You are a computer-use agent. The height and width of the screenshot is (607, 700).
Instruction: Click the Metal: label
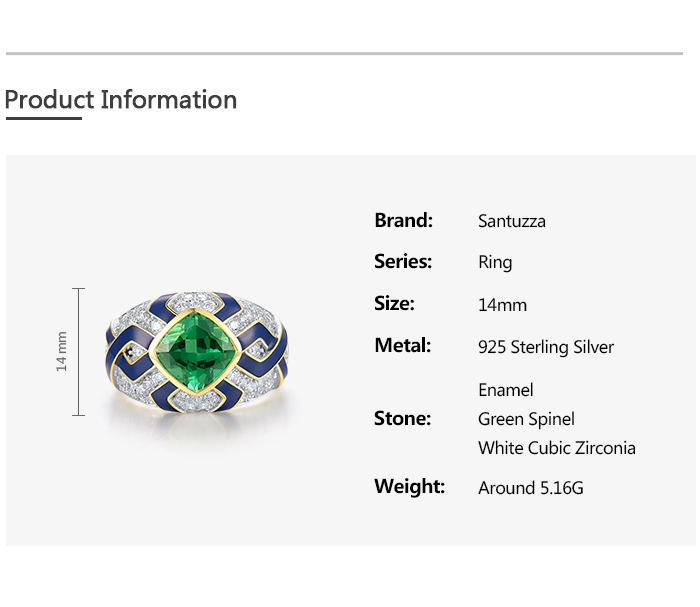coord(402,346)
